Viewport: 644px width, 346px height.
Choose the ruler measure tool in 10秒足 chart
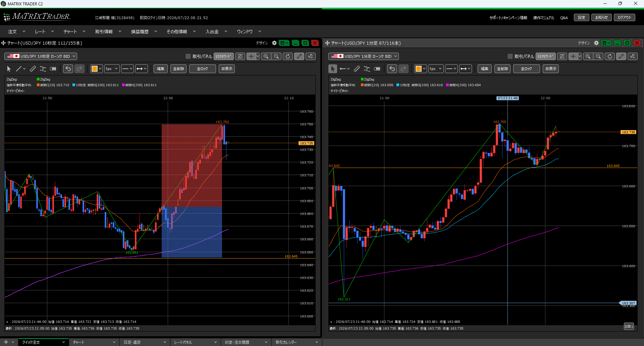pos(33,69)
